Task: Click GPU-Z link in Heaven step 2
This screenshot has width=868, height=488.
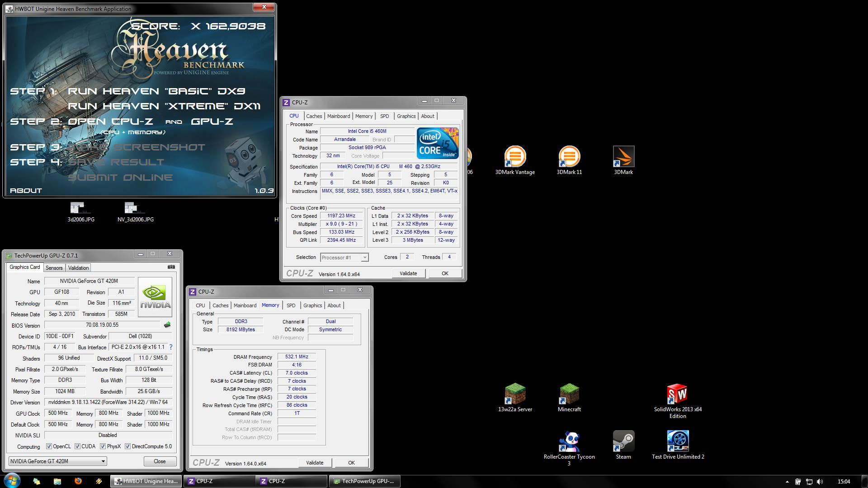Action: [212, 121]
